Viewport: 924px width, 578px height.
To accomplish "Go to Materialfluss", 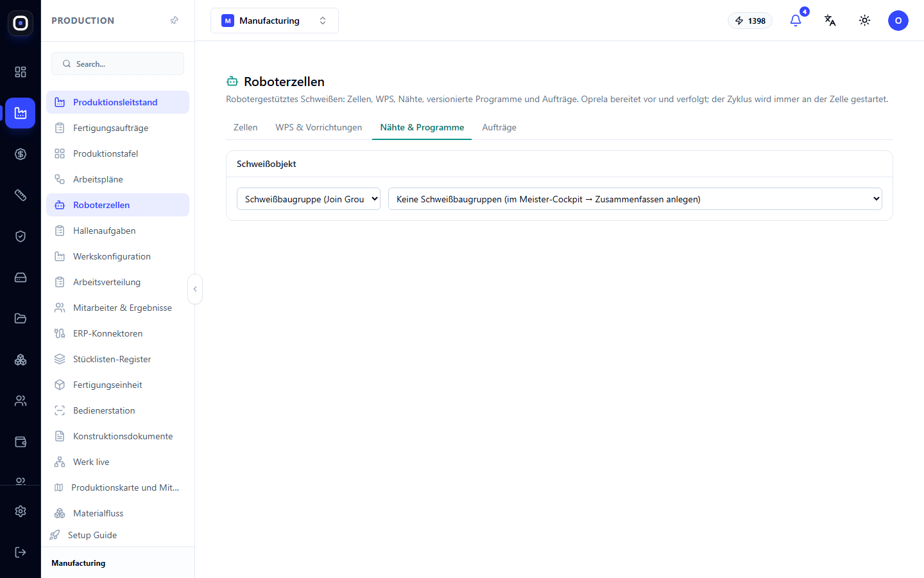I will point(118,513).
